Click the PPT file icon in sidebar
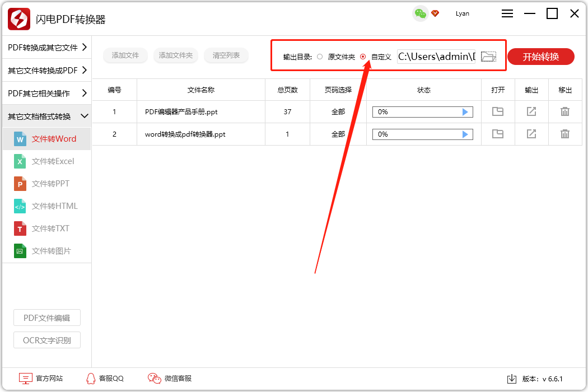The width and height of the screenshot is (588, 392). pos(20,184)
